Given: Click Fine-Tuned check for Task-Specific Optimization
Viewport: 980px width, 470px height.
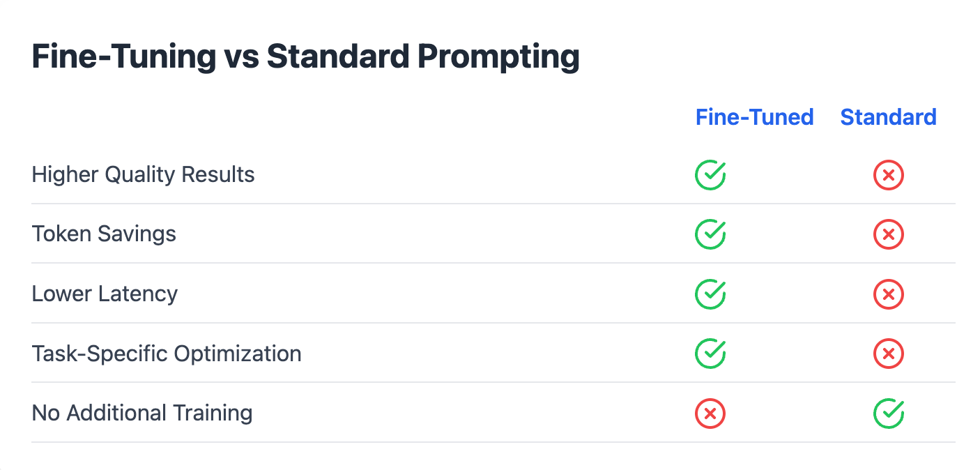Looking at the screenshot, I should coord(710,354).
